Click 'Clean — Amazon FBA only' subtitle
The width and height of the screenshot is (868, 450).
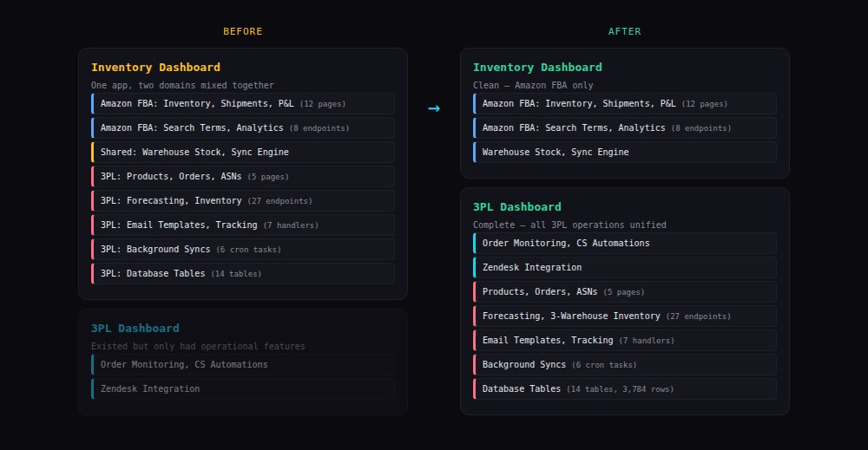coord(533,85)
